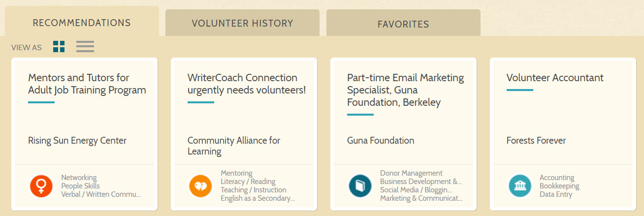This screenshot has width=644, height=216.
Task: Click the Bookkeeping skill tag
Action: pyautogui.click(x=559, y=186)
